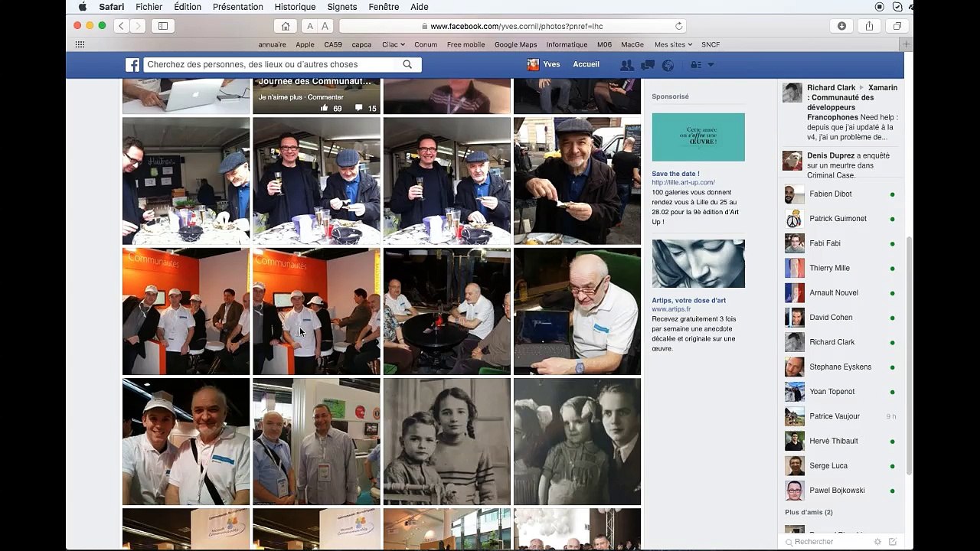Image resolution: width=980 pixels, height=551 pixels.
Task: Decrease text size with small A button
Action: (x=309, y=26)
